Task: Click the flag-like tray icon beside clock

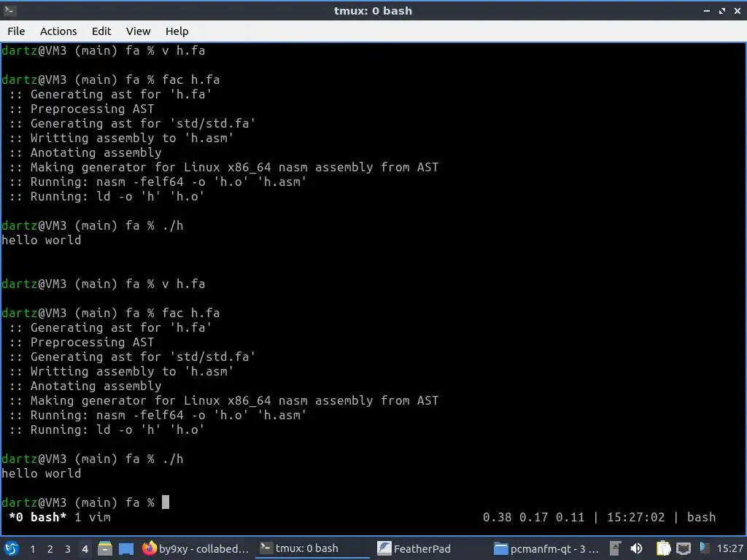Action: click(704, 548)
